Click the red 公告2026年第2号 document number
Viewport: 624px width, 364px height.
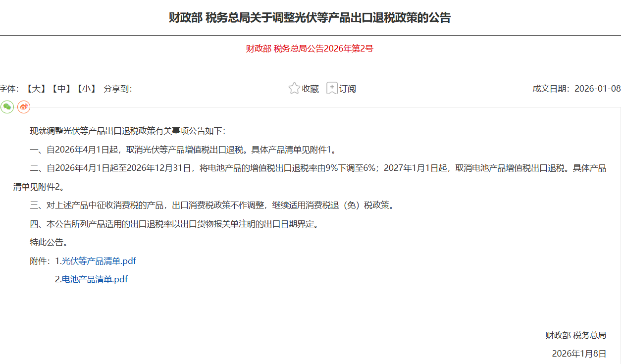[310, 49]
